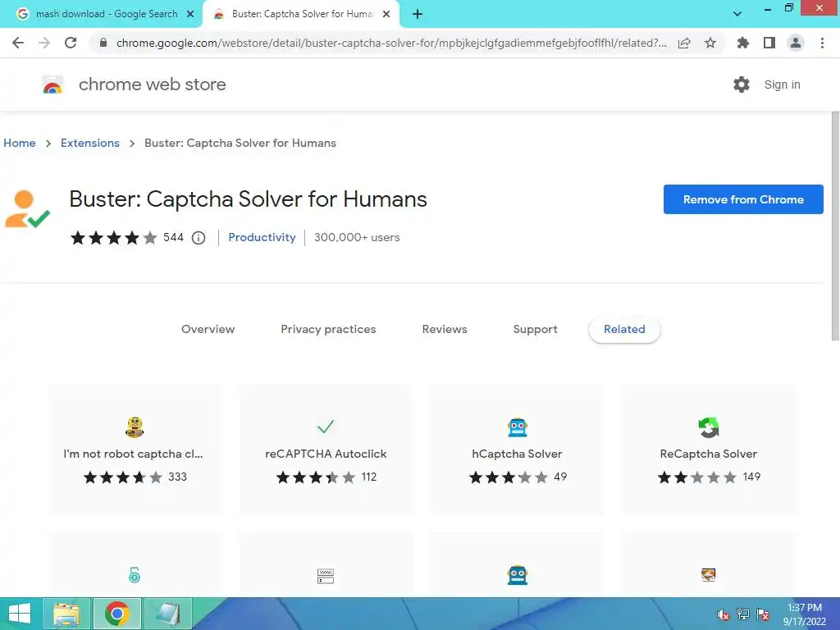Open the side panel icon
Image resolution: width=840 pixels, height=630 pixels.
click(769, 43)
